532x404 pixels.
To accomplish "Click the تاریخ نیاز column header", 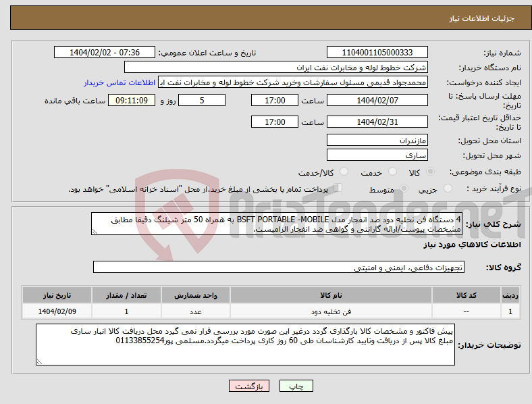I will click(57, 295).
